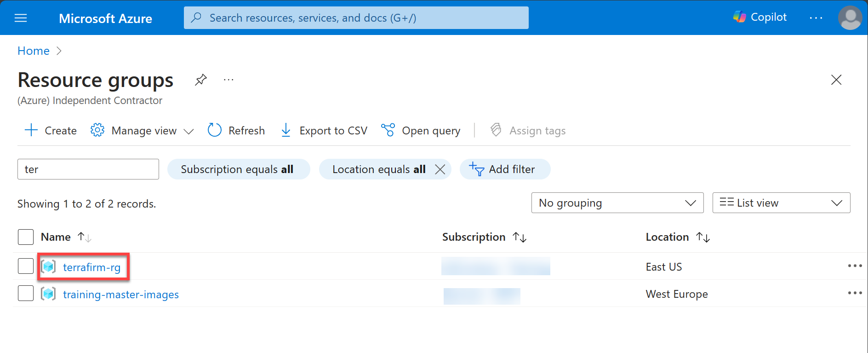Click the filter text field containing 'ter'

click(88, 169)
